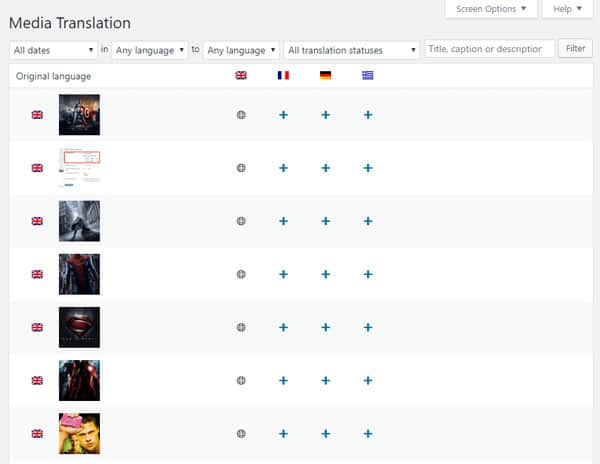The height and width of the screenshot is (464, 600).
Task: Click the globe icon in the first row
Action: (240, 115)
